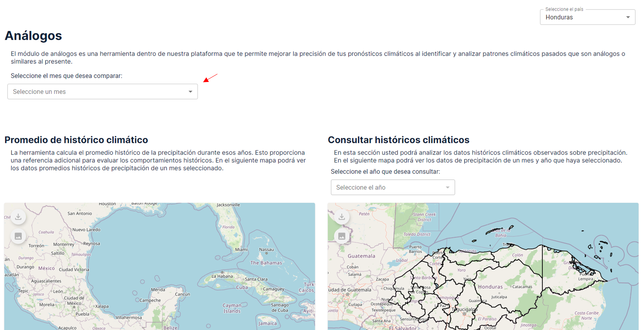Click 'Juticalpa' on the Honduras map
644x330 pixels.
(x=499, y=297)
